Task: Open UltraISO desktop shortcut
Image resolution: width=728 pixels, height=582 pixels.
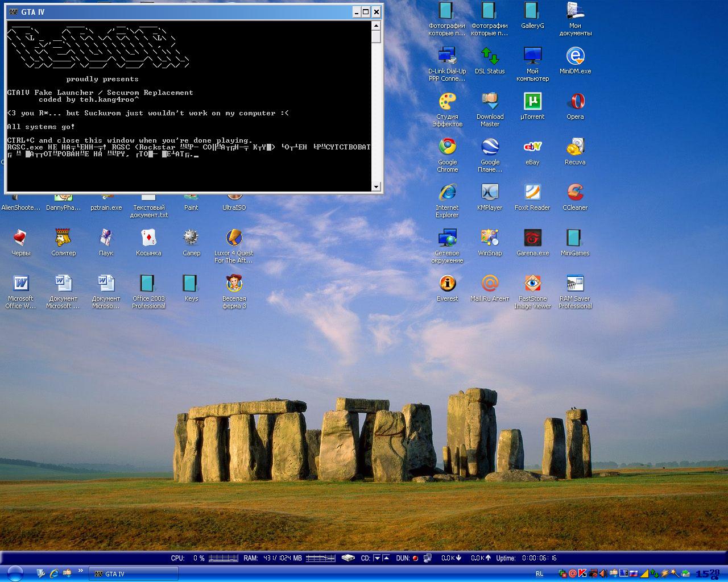Action: [x=234, y=203]
